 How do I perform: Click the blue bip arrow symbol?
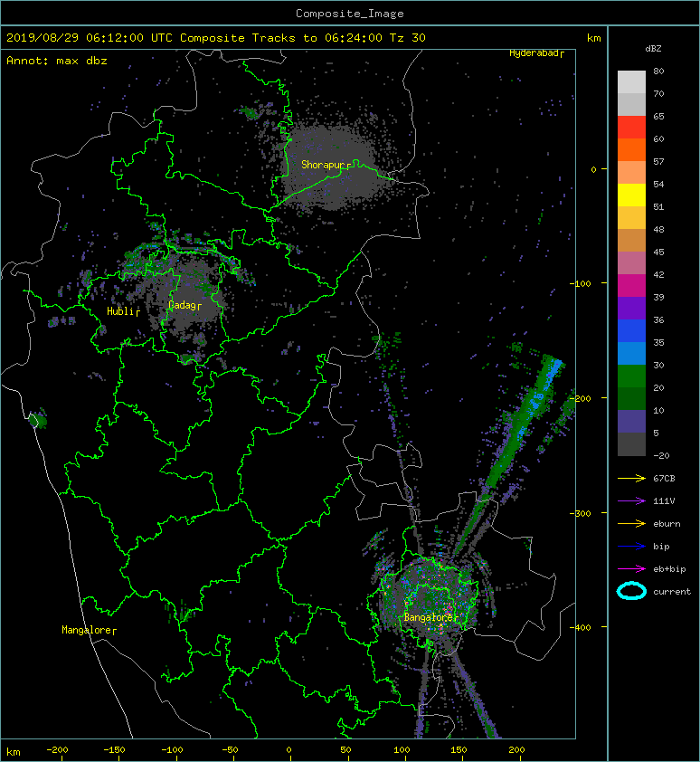631,547
